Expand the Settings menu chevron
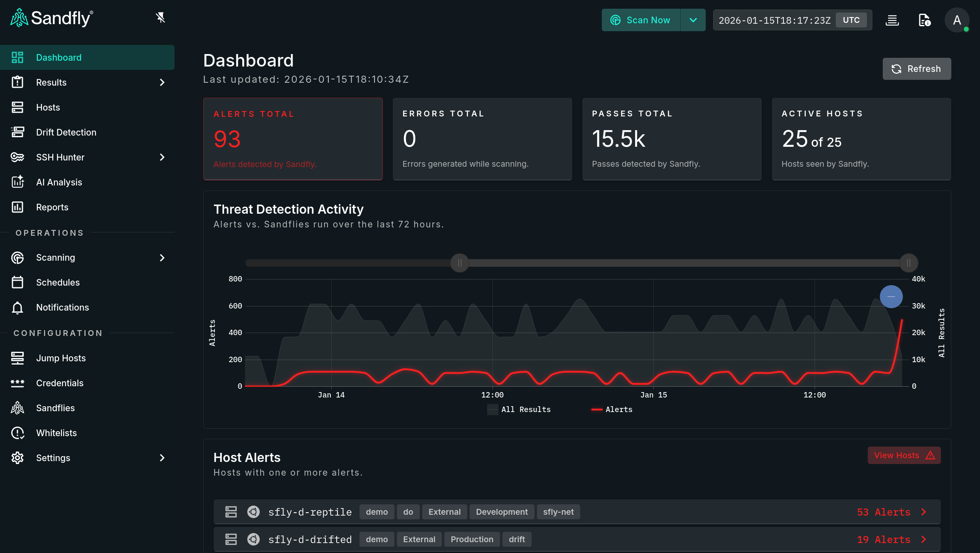This screenshot has height=553, width=980. click(x=161, y=458)
